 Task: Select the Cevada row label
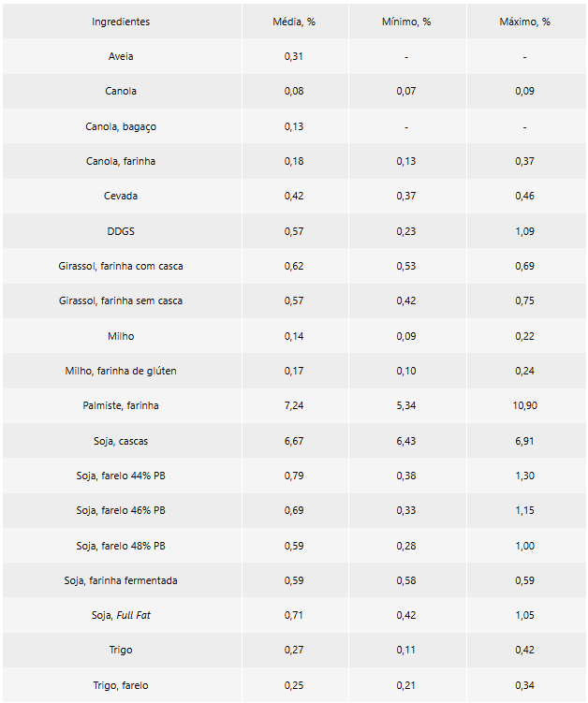coord(121,197)
